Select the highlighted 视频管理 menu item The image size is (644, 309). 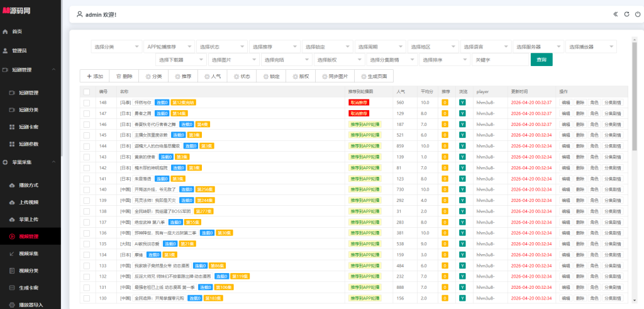point(30,236)
